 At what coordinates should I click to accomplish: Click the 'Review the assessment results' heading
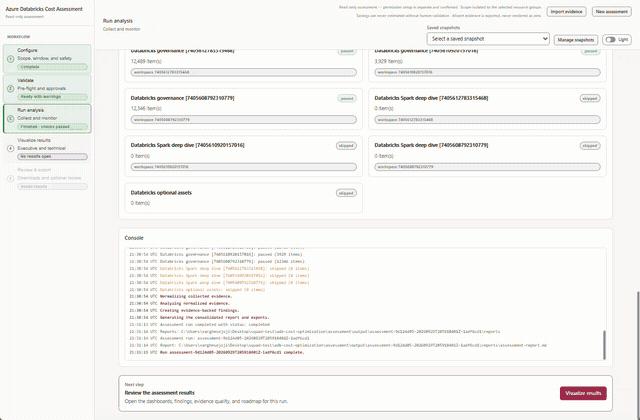click(x=160, y=393)
